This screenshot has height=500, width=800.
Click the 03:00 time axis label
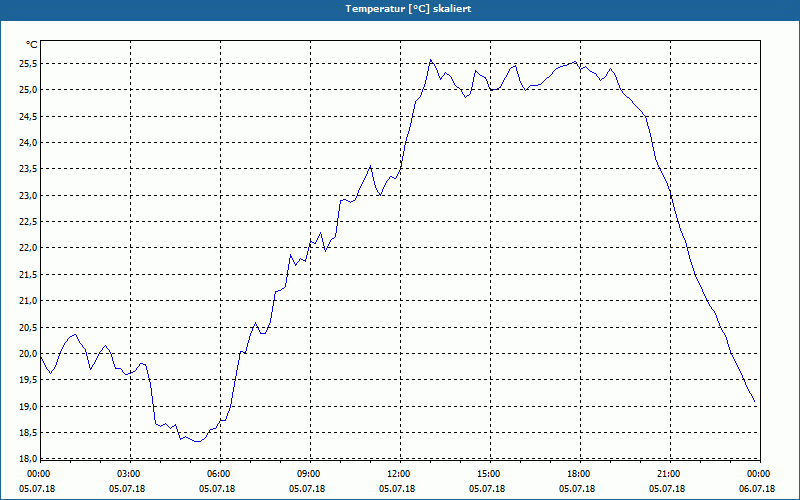coord(127,474)
